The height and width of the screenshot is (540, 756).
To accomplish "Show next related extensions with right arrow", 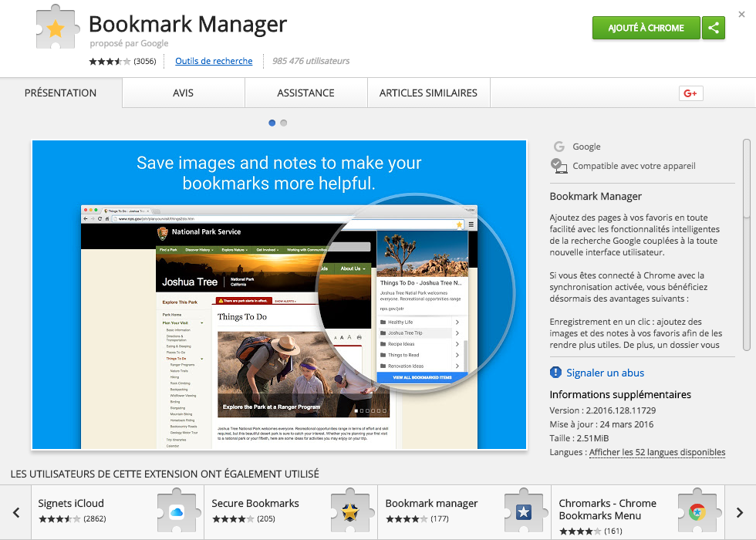I will pyautogui.click(x=740, y=512).
